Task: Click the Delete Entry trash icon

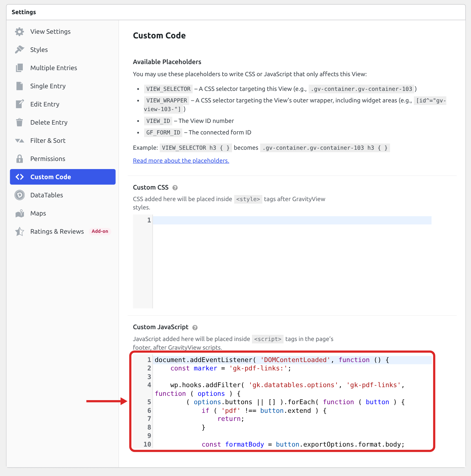Action: point(19,122)
